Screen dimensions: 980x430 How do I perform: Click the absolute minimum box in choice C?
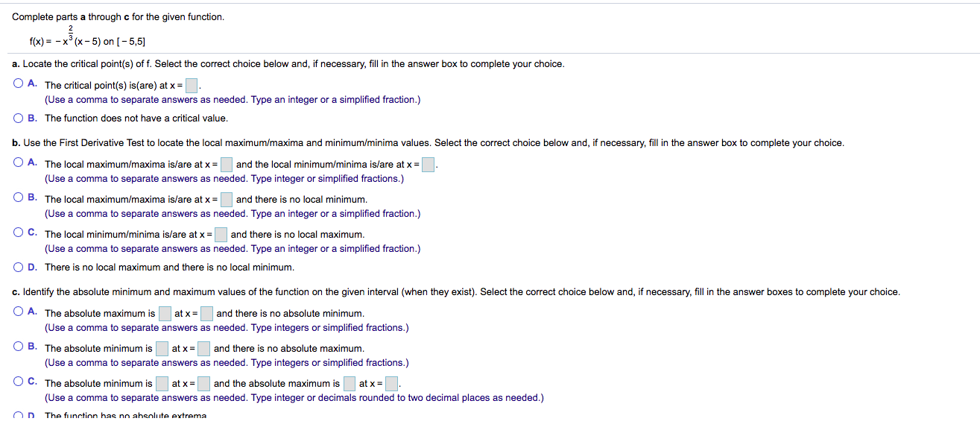(x=161, y=383)
